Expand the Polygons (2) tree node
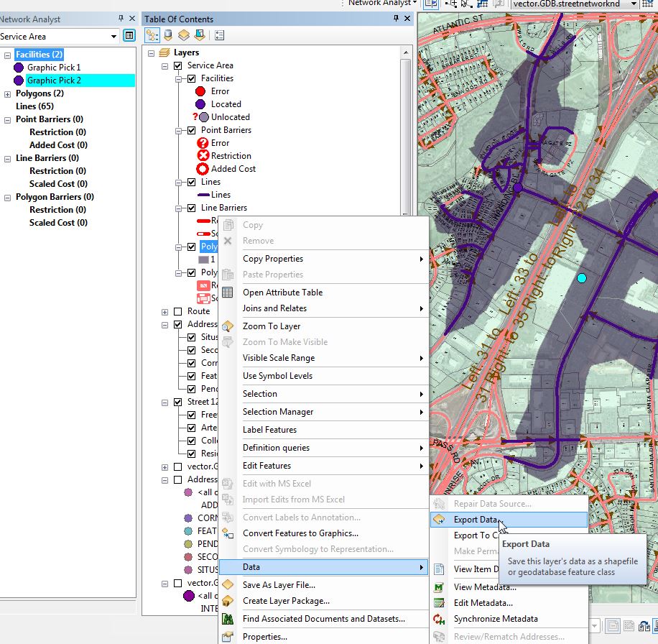 tap(7, 93)
